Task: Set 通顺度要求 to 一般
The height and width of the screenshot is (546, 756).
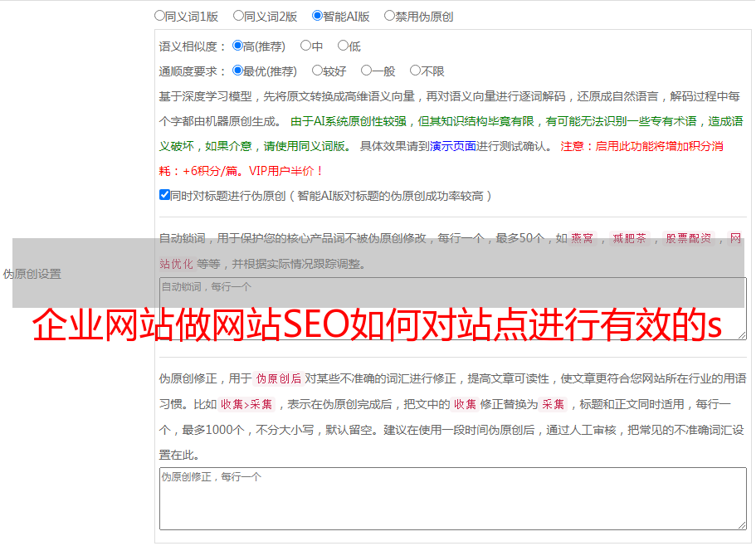Action: (x=367, y=71)
